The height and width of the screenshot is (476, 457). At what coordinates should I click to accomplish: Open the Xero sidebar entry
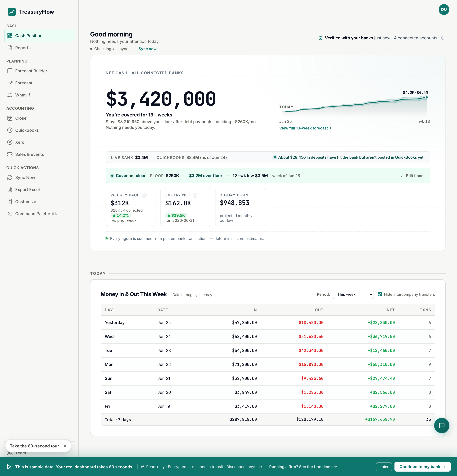click(39, 142)
